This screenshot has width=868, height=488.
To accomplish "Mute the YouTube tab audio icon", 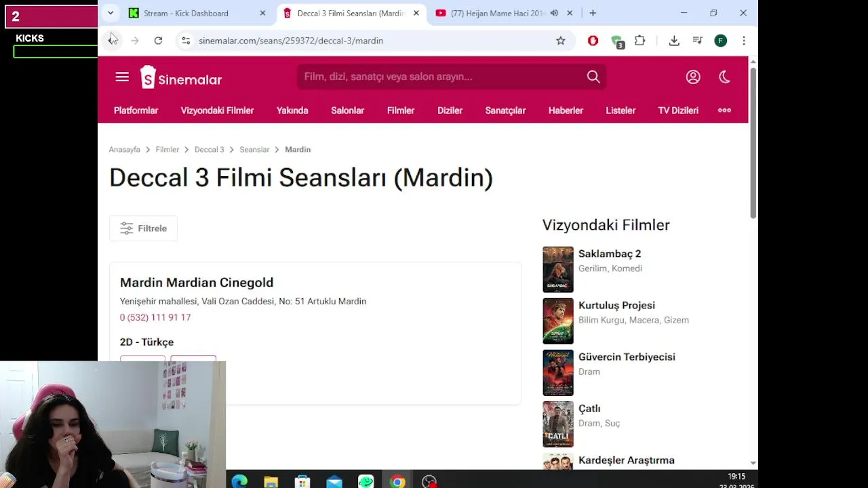I will click(554, 13).
